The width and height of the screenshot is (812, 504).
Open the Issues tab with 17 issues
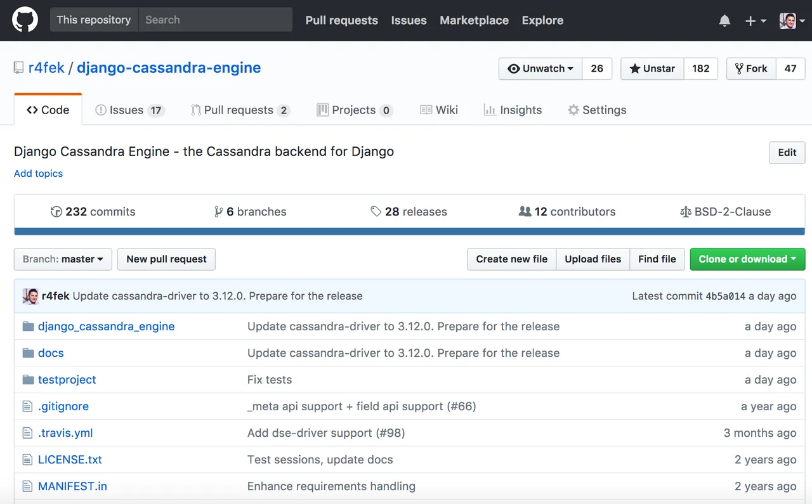click(130, 110)
